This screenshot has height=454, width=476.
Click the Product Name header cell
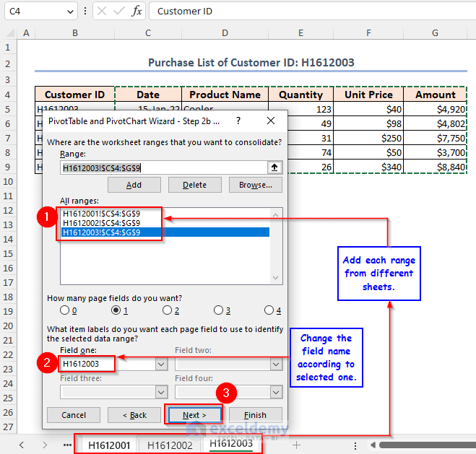[225, 95]
